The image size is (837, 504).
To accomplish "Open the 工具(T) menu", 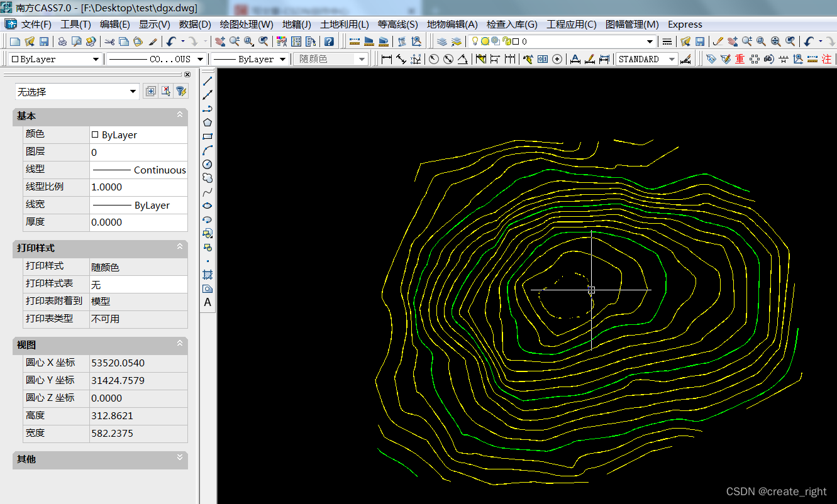I will tap(75, 25).
